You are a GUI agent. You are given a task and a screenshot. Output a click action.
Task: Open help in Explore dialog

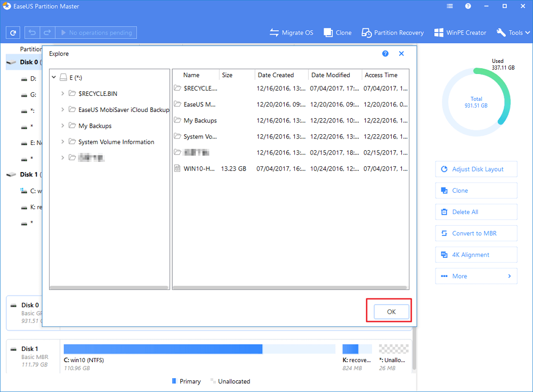[x=385, y=54]
